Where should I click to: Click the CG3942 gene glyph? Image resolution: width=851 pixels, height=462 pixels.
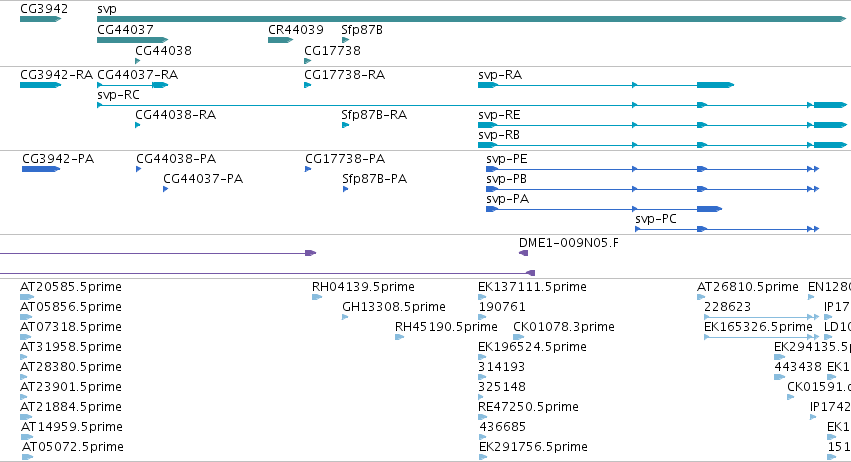click(x=41, y=19)
